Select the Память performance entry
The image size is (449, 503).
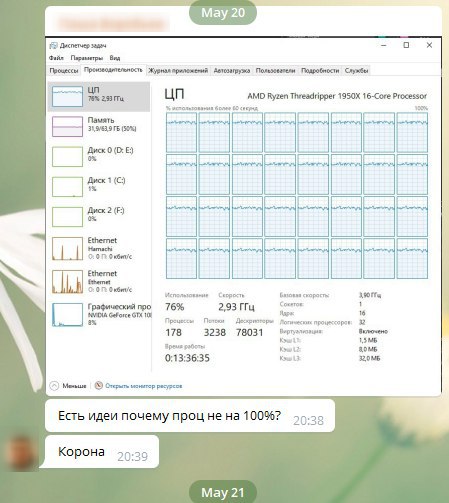click(99, 126)
